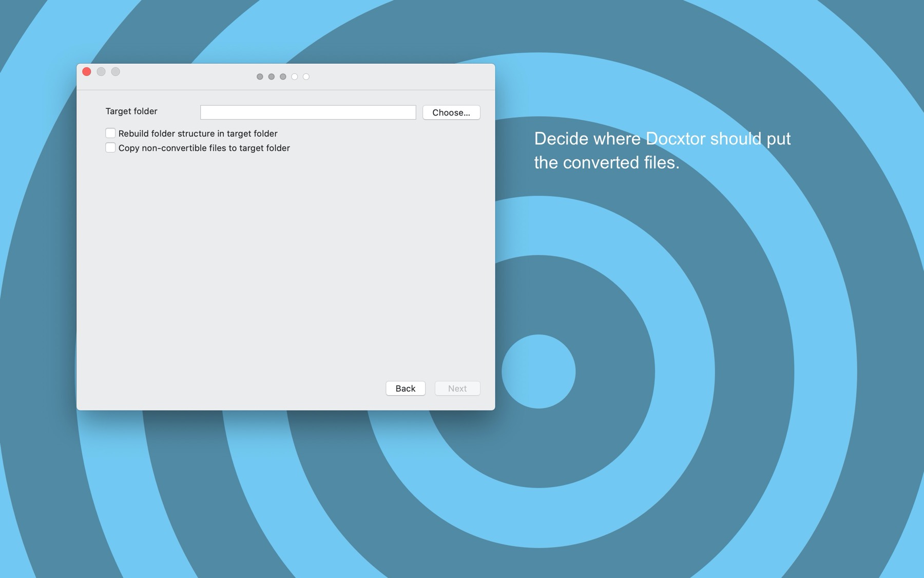Click the second step progress dot
This screenshot has width=924, height=578.
[x=271, y=76]
